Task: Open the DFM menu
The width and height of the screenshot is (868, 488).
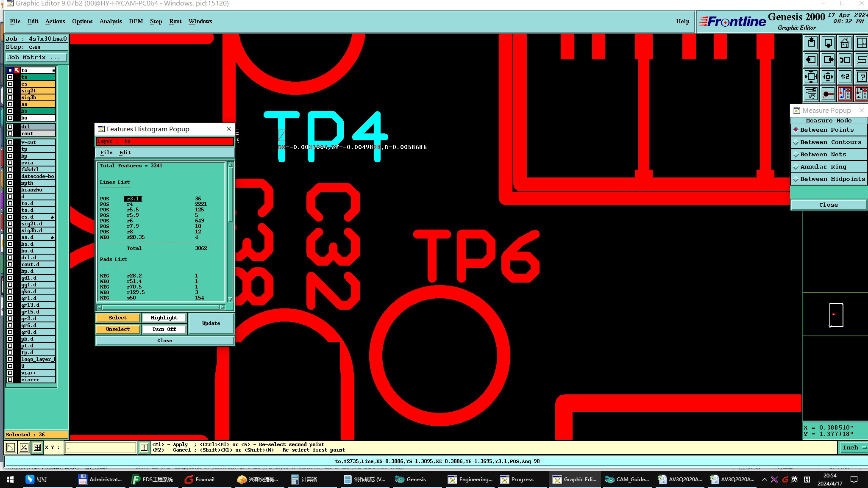Action: tap(136, 21)
